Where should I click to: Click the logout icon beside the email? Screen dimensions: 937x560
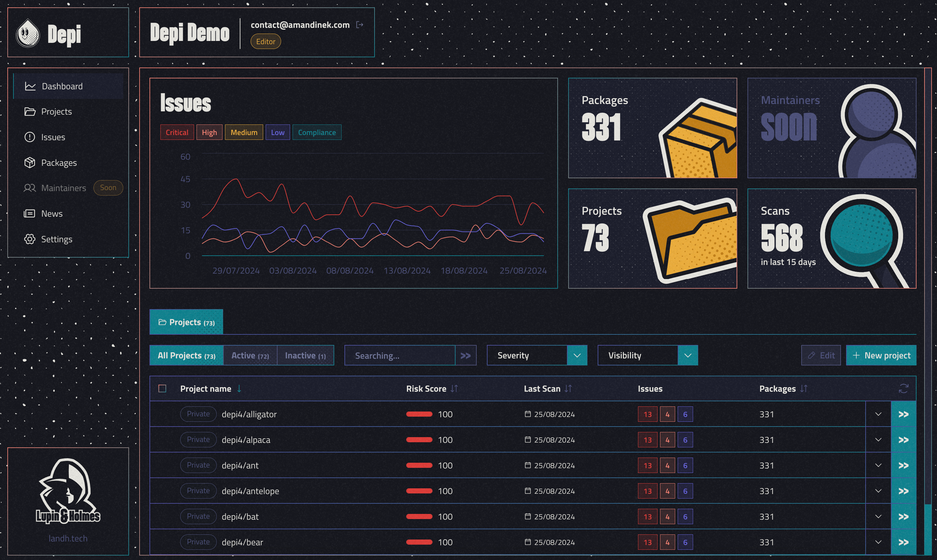[360, 25]
